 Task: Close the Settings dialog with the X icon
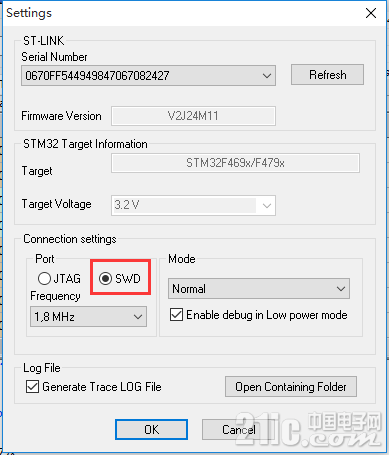(x=371, y=13)
